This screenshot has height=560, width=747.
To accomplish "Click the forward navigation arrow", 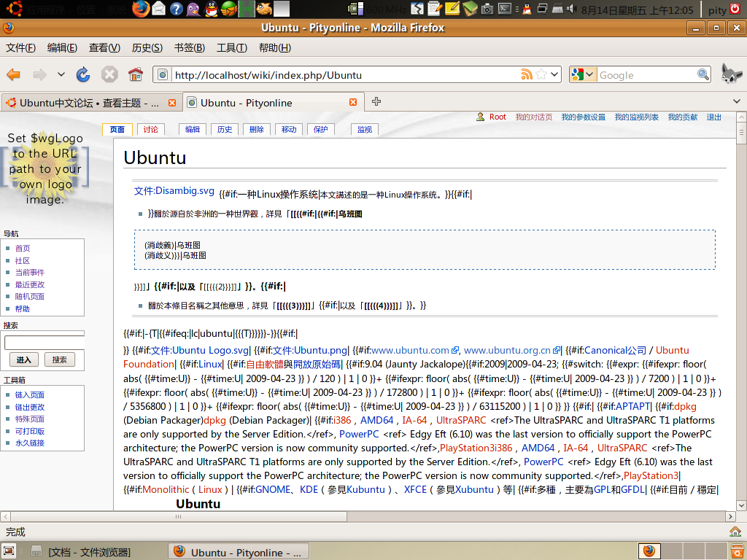I will (x=39, y=74).
